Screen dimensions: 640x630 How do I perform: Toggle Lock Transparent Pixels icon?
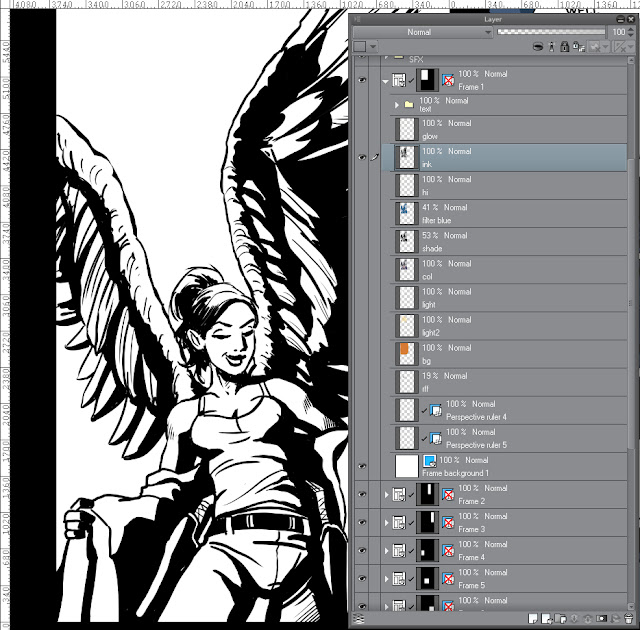[578, 47]
